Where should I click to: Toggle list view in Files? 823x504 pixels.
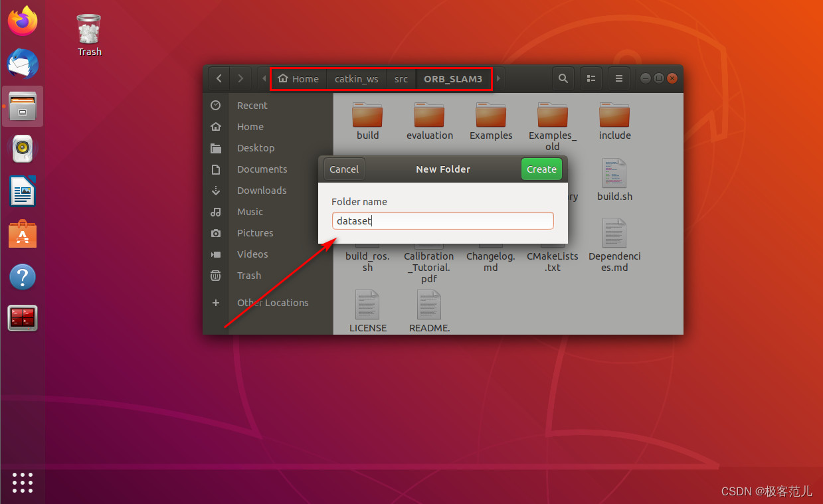pyautogui.click(x=591, y=78)
